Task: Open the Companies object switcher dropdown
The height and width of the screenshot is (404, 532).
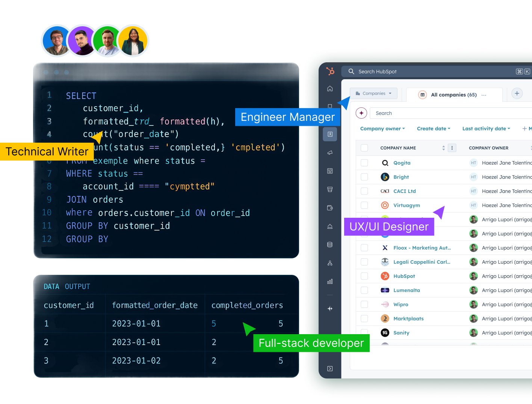Action: [x=373, y=93]
